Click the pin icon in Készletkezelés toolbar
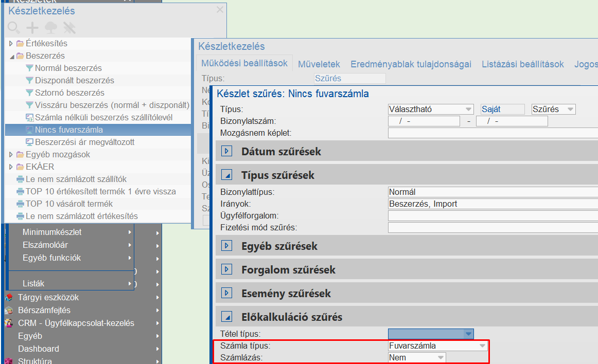Viewport: 598px width, 364px height. 69,27
